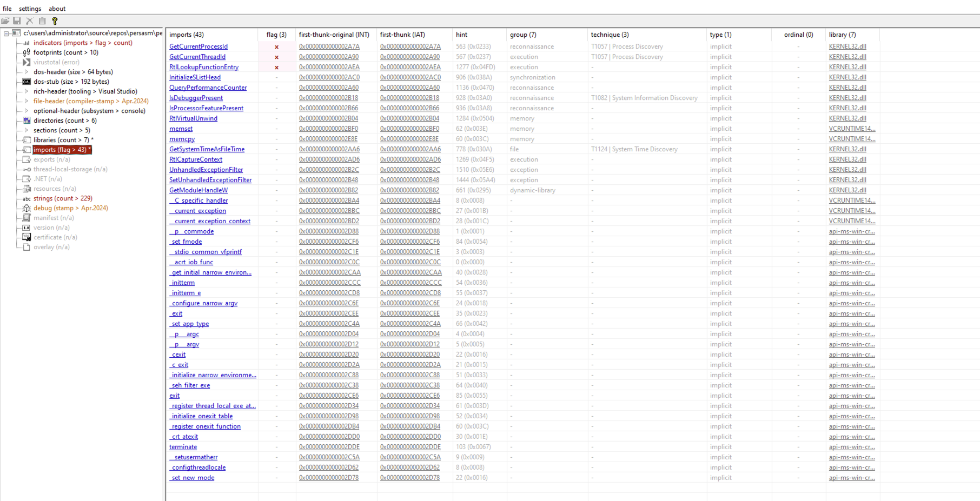Expand the dos-header tree node
Viewport: 980px width, 501px height.
(27, 72)
